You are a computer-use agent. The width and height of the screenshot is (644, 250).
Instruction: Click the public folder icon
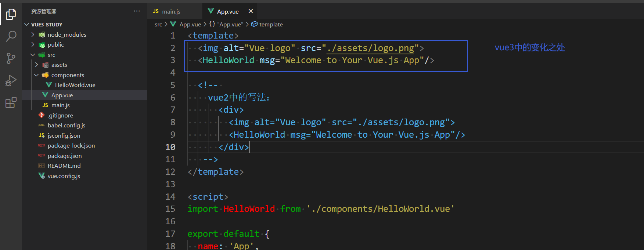42,45
